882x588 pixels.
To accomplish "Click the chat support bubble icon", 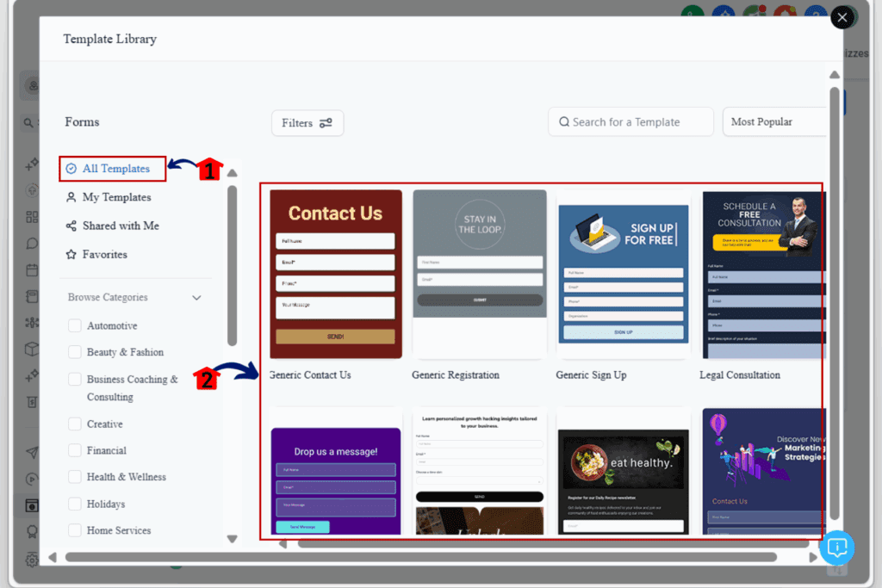I will [836, 548].
